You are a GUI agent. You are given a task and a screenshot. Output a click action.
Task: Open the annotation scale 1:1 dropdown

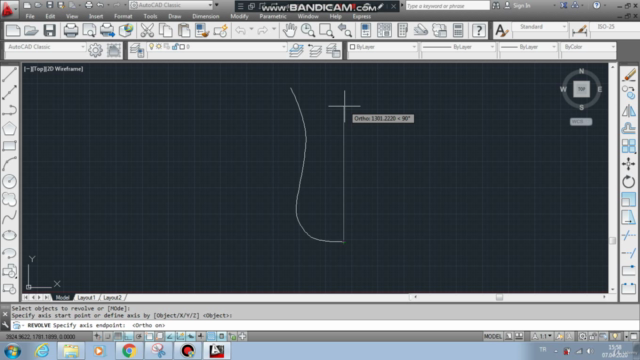(x=542, y=336)
